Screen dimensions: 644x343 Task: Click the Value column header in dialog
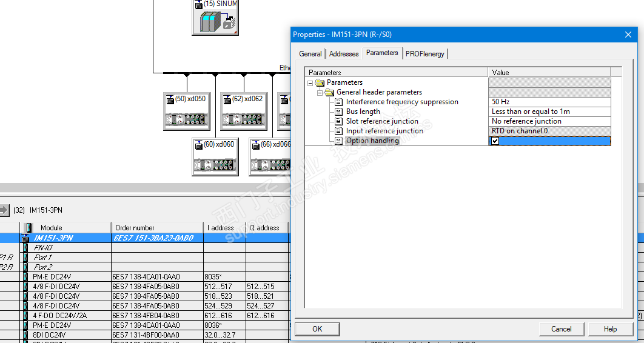[x=549, y=73]
